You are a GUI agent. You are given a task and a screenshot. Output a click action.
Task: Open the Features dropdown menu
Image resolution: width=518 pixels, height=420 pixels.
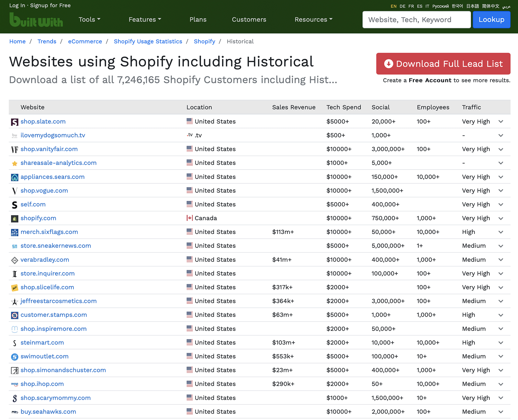tap(145, 19)
